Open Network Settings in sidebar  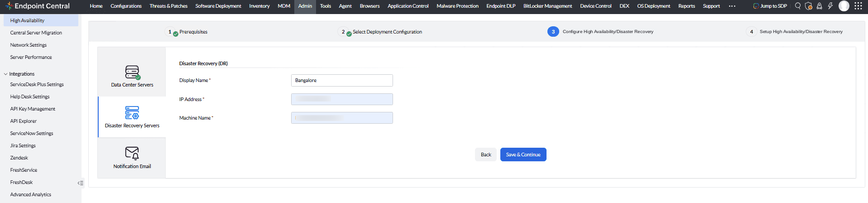[29, 45]
